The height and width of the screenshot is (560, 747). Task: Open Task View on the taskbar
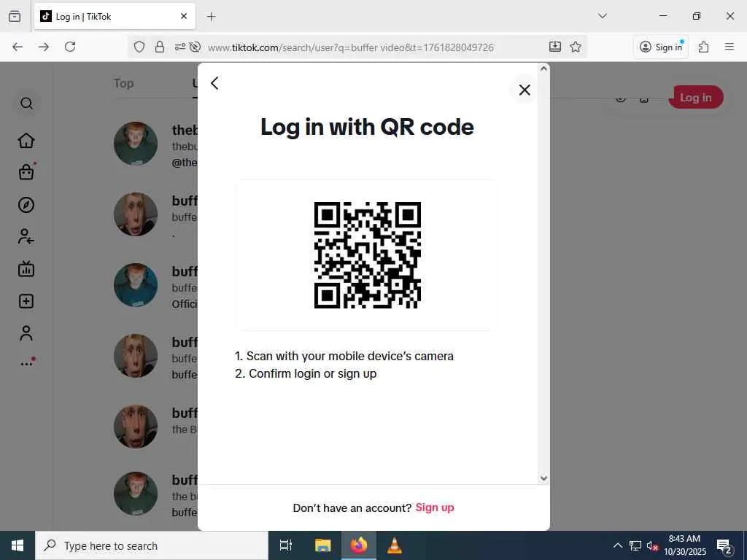(286, 545)
